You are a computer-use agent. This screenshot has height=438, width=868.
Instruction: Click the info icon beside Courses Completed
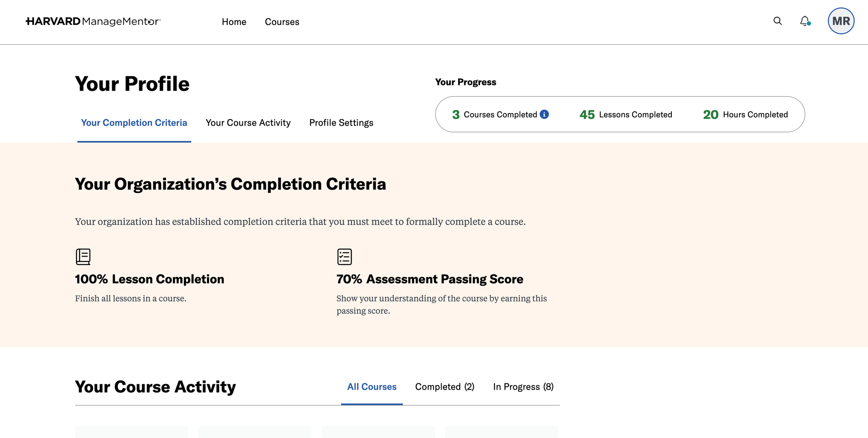point(544,114)
